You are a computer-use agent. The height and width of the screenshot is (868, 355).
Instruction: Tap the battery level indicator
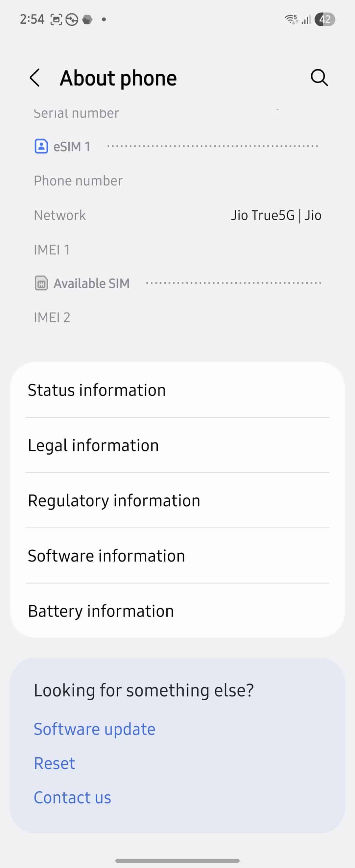(x=324, y=19)
